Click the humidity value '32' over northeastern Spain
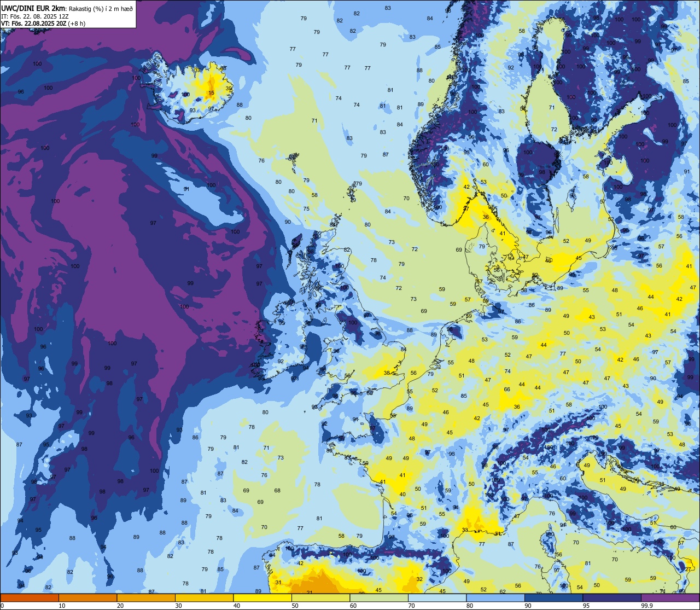The height and width of the screenshot is (610, 700). (x=419, y=579)
